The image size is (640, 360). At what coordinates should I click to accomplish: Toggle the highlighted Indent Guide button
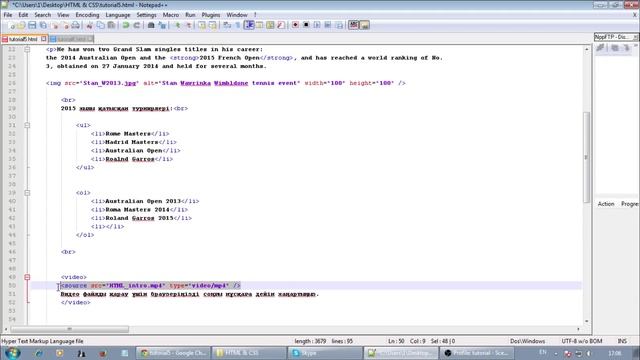pyautogui.click(x=249, y=25)
